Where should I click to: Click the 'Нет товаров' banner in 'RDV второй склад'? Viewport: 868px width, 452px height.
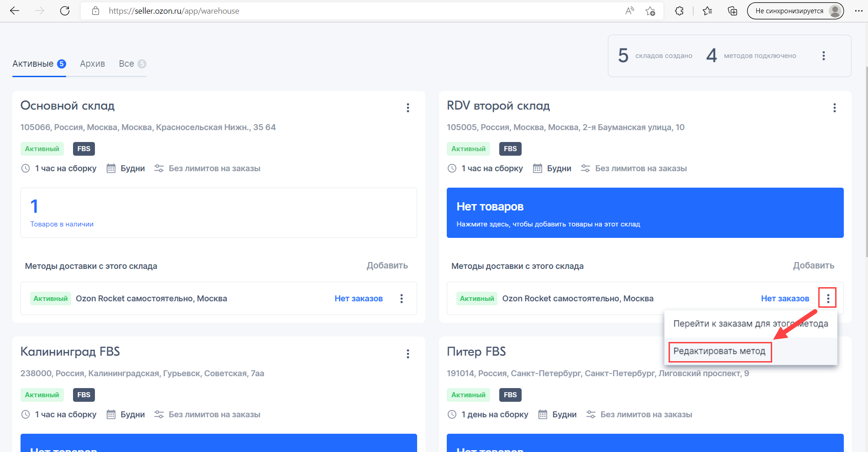(x=645, y=213)
